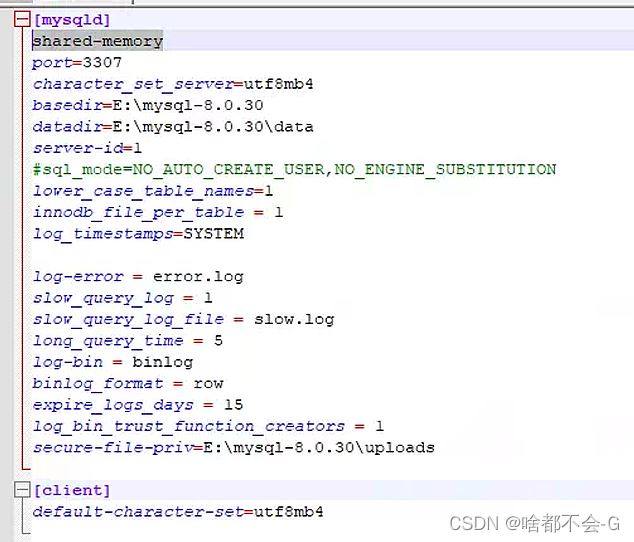This screenshot has width=634, height=542.
Task: Click the log_bin_trust_function_creators = 1 line
Action: pos(208,426)
